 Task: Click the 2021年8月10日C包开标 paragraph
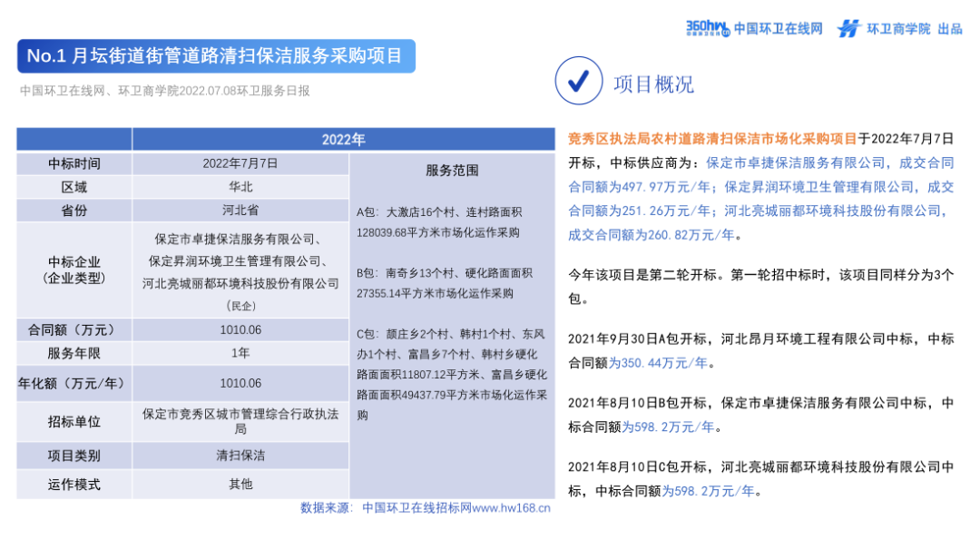point(761,479)
